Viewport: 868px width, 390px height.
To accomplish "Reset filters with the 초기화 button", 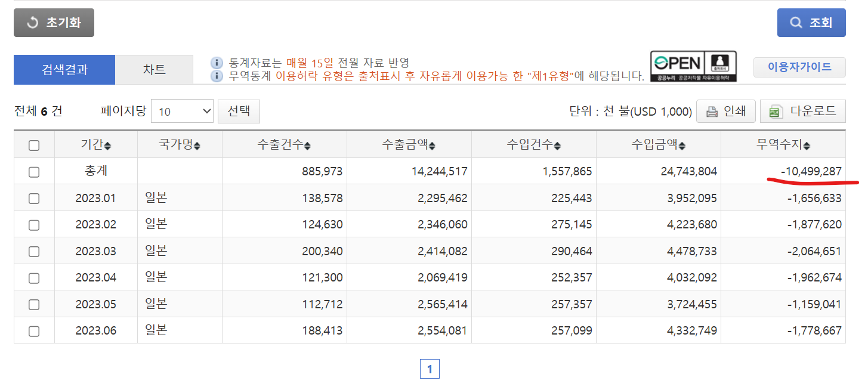I will coord(54,23).
